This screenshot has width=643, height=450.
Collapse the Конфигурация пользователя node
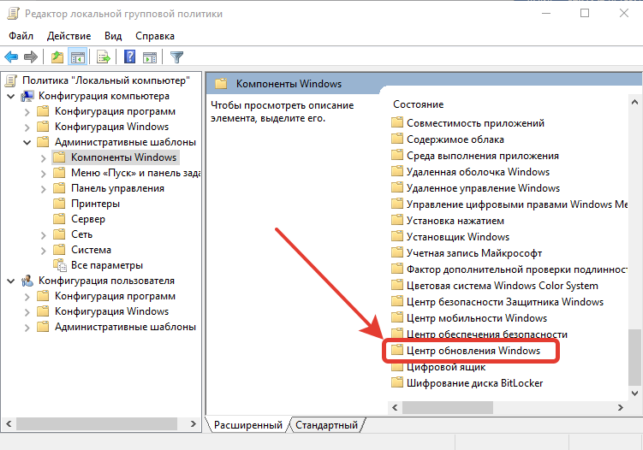pyautogui.click(x=11, y=281)
